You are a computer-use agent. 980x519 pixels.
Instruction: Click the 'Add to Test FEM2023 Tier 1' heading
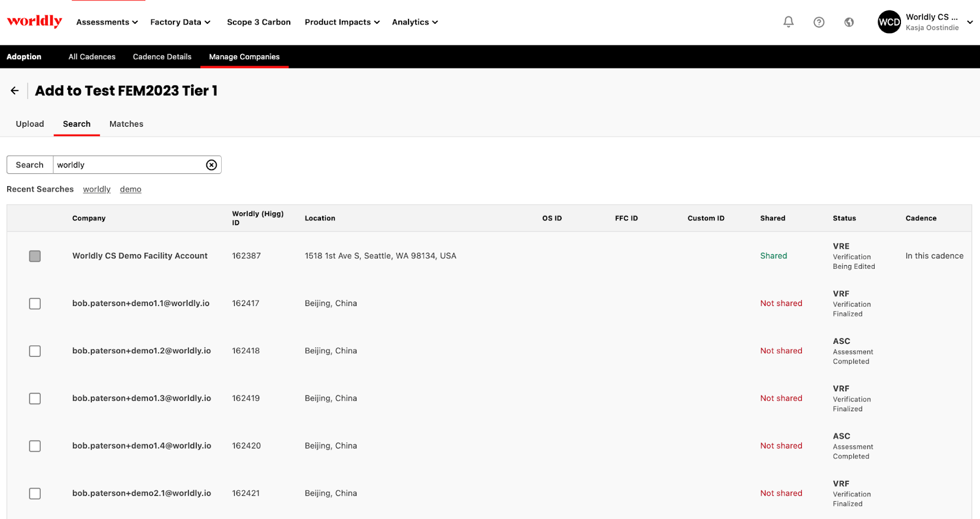pos(126,91)
